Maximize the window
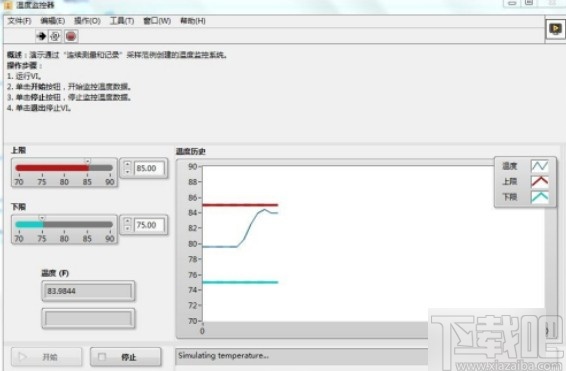This screenshot has height=371, width=566. (529, 3)
